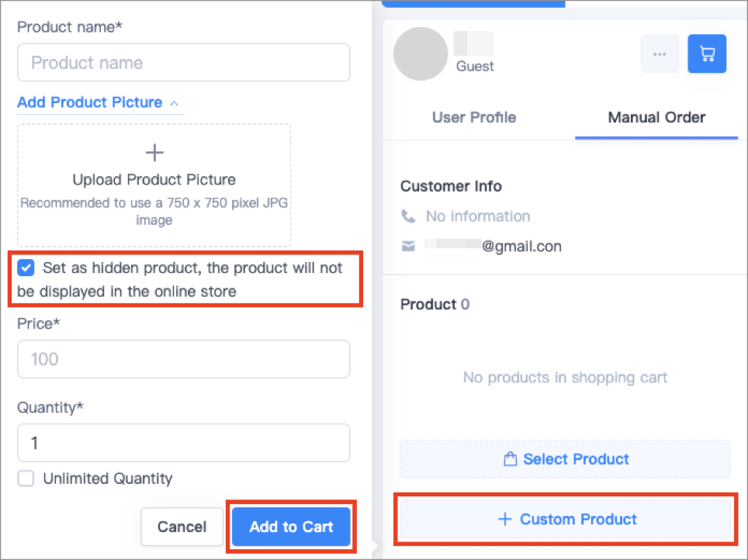The image size is (748, 560).
Task: Click the shopping bag icon in Select Product
Action: pyautogui.click(x=510, y=459)
